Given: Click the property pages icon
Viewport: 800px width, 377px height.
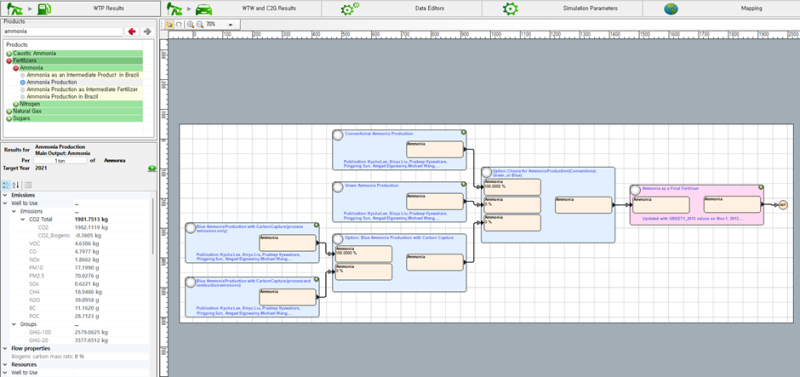Looking at the screenshot, I should tap(28, 185).
